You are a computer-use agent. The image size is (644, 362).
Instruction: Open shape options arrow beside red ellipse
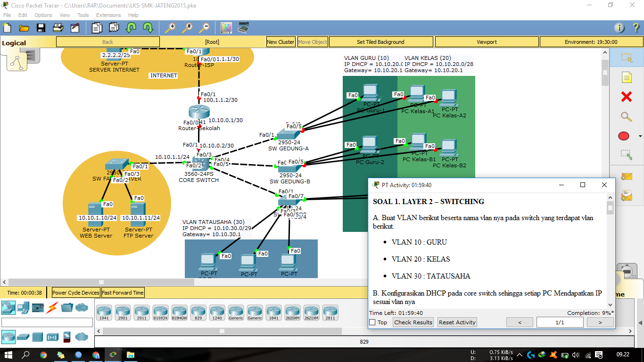pyautogui.click(x=639, y=136)
